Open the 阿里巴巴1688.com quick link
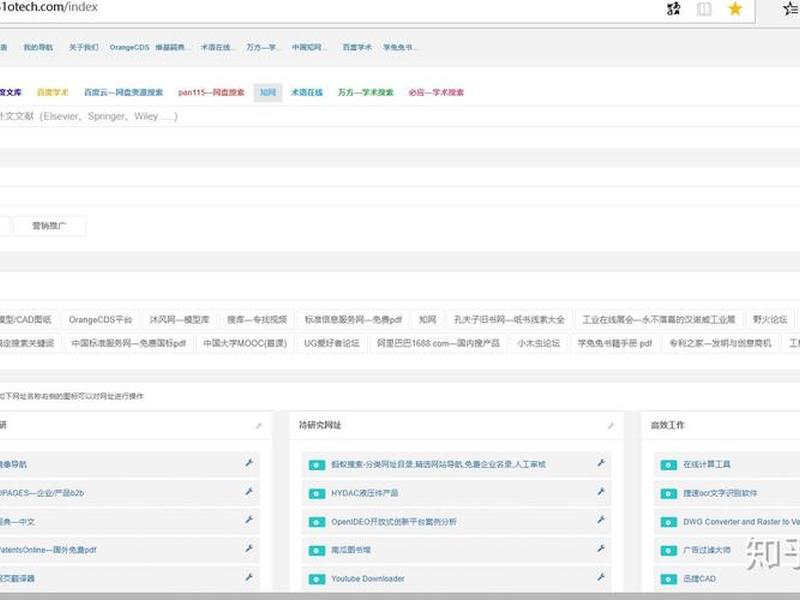Screen dimensions: 800x600 point(438,343)
